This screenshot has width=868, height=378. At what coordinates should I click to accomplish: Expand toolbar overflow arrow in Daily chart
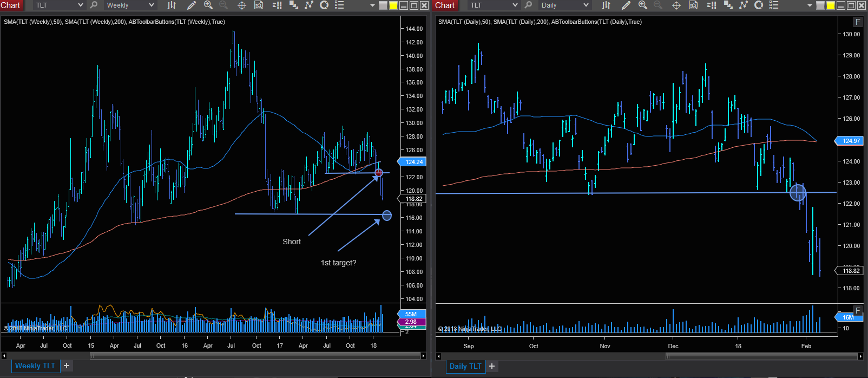point(810,5)
